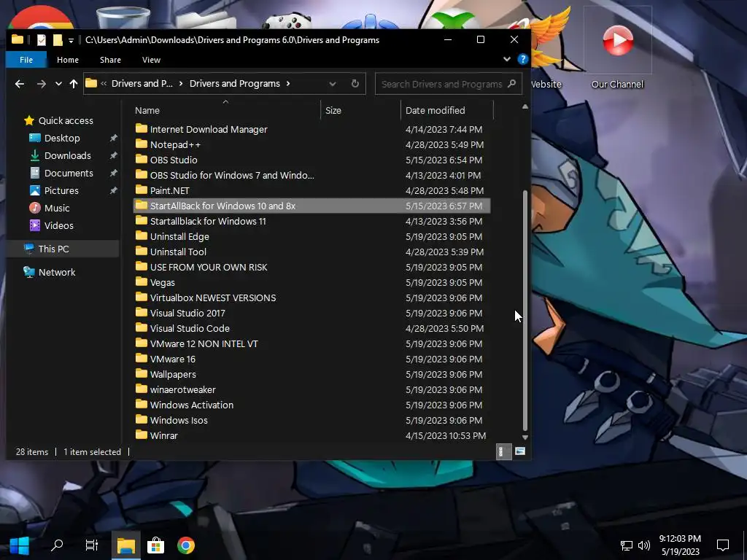Click the scrollbar down arrow
The image size is (747, 560).
(525, 437)
